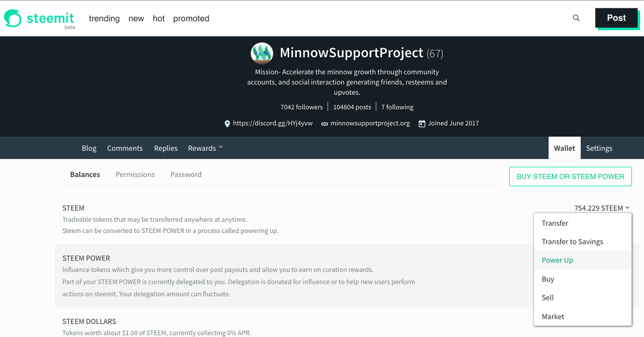Click BUY STEEM OR STEEM POWER button
The height and width of the screenshot is (337, 644).
point(571,177)
